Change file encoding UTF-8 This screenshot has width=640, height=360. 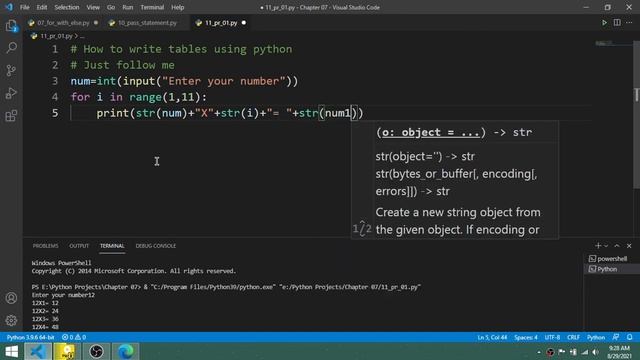(552, 337)
